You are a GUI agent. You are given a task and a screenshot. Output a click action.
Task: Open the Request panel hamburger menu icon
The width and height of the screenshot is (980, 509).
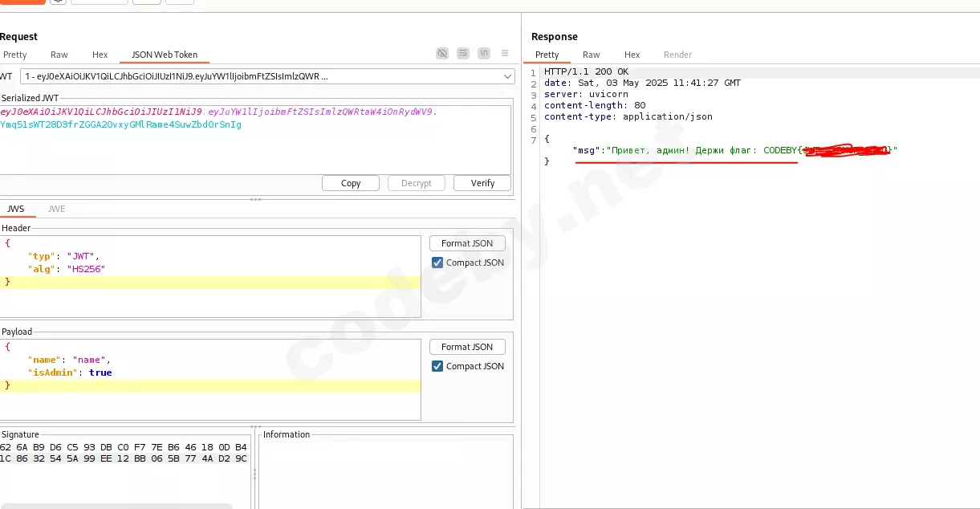tap(505, 54)
